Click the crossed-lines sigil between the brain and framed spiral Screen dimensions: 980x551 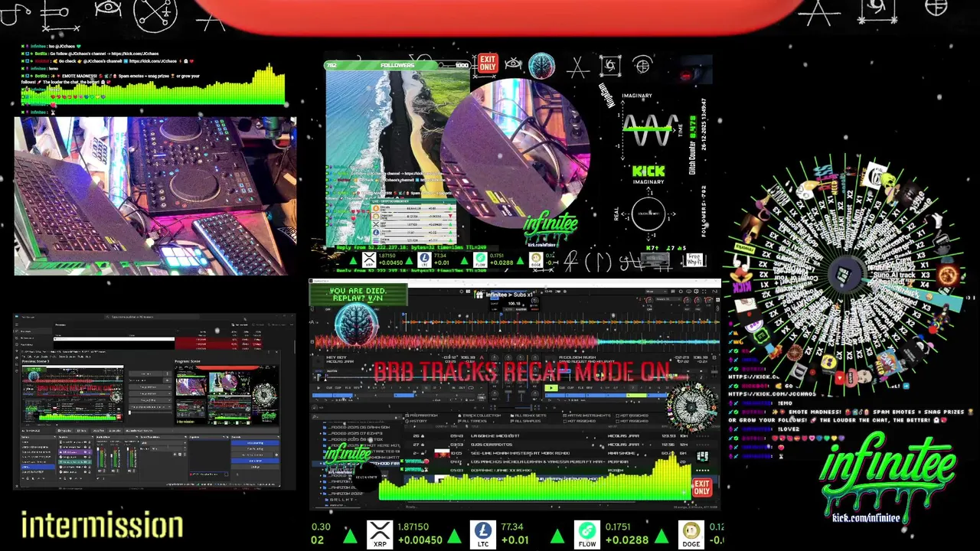pyautogui.click(x=577, y=67)
